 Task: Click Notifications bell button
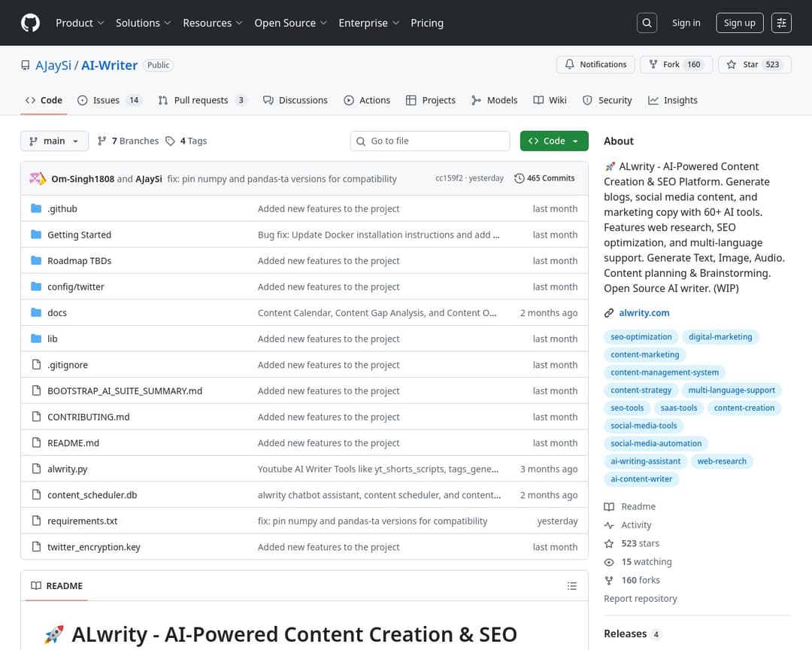596,65
